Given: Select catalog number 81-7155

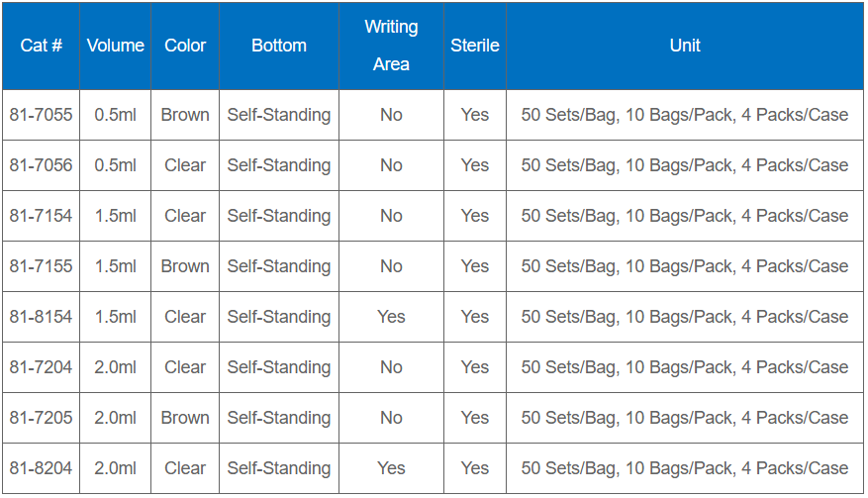Looking at the screenshot, I should point(41,266).
